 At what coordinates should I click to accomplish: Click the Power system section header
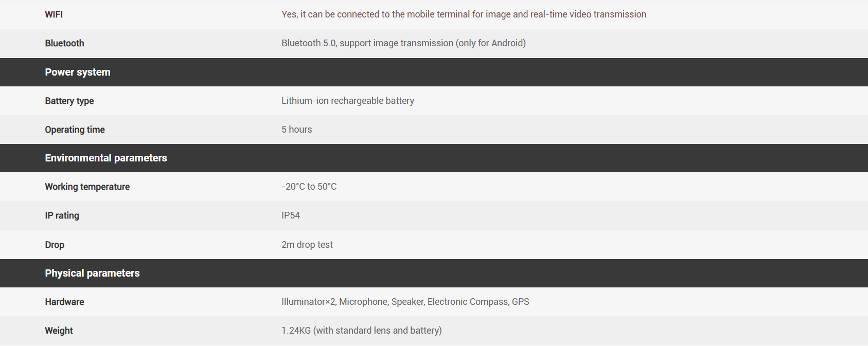point(77,72)
